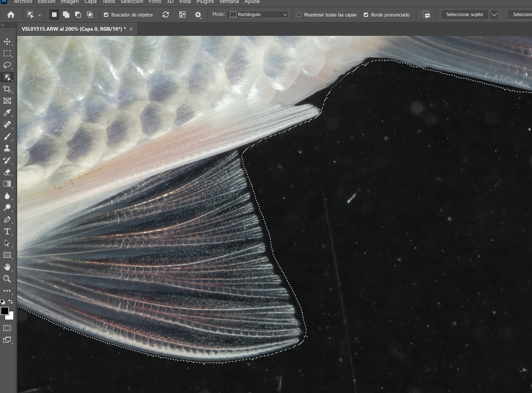Select the Horizontal Type tool
532x393 pixels.
click(7, 231)
